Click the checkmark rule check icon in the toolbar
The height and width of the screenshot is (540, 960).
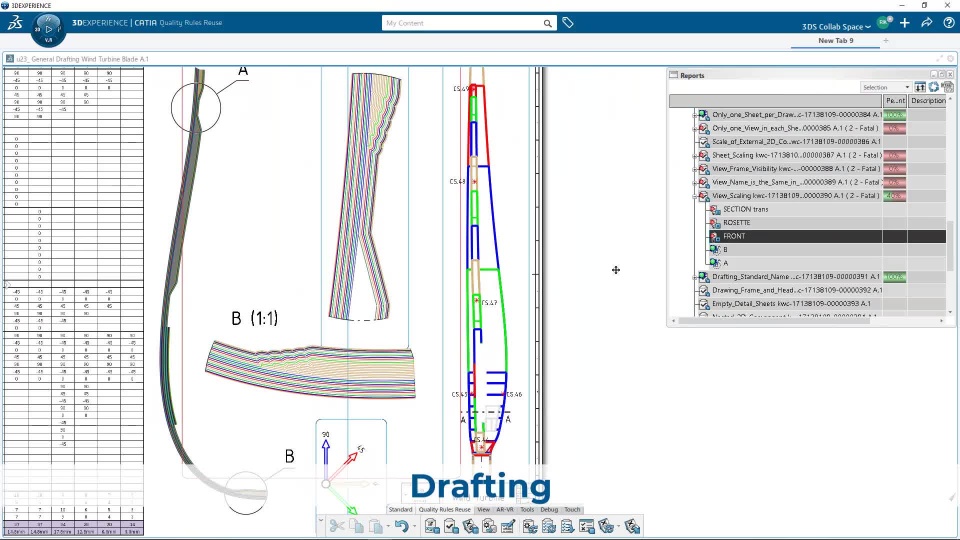click(451, 526)
